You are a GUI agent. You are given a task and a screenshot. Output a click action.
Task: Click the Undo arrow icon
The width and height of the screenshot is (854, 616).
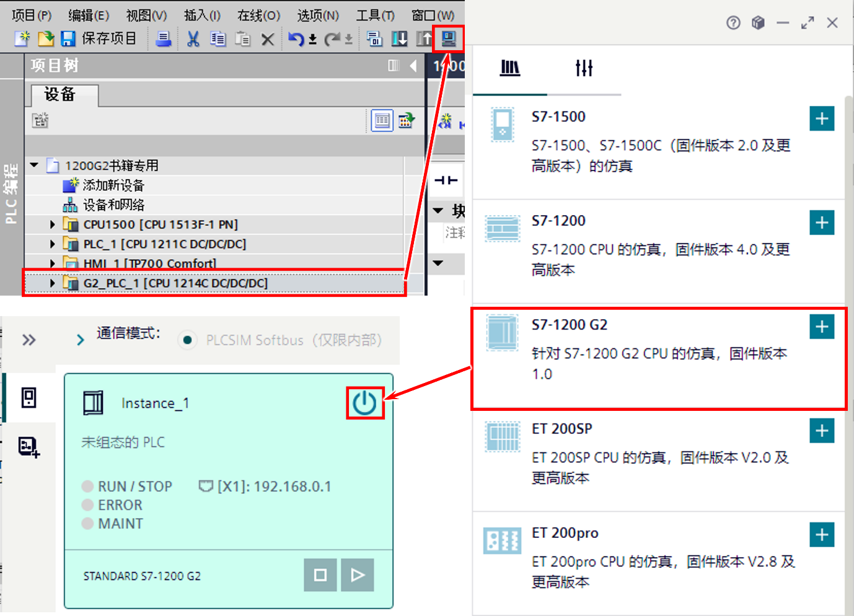click(294, 38)
